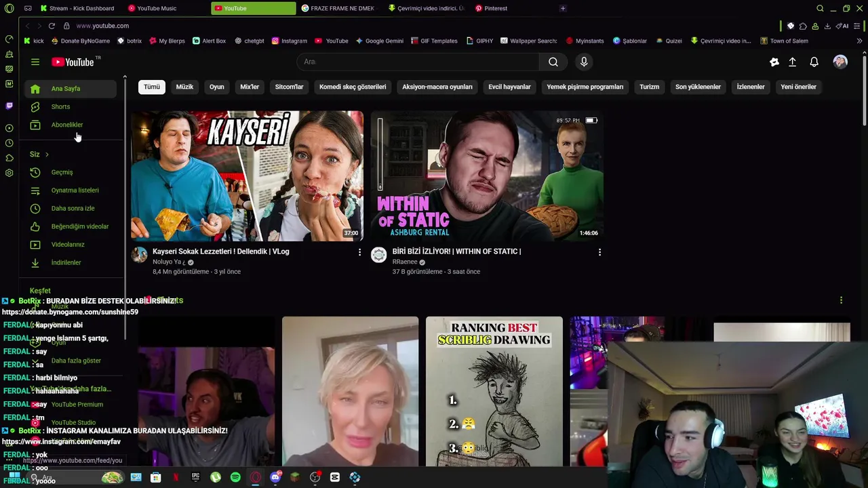Open the RRaenee channel link

(x=405, y=262)
